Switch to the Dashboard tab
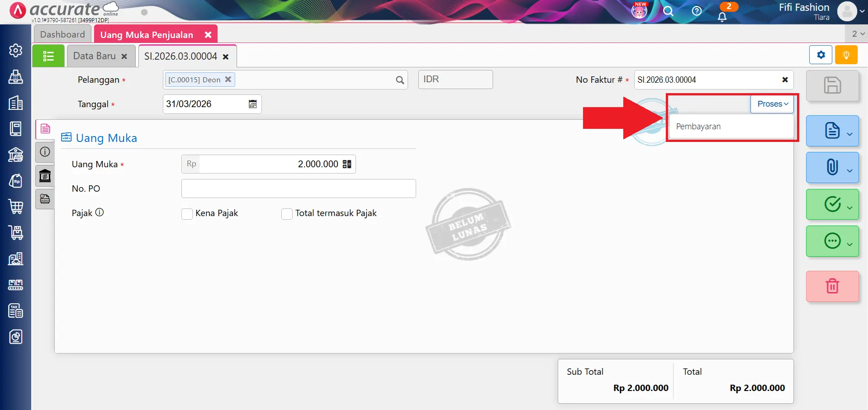868x410 pixels. [x=62, y=34]
